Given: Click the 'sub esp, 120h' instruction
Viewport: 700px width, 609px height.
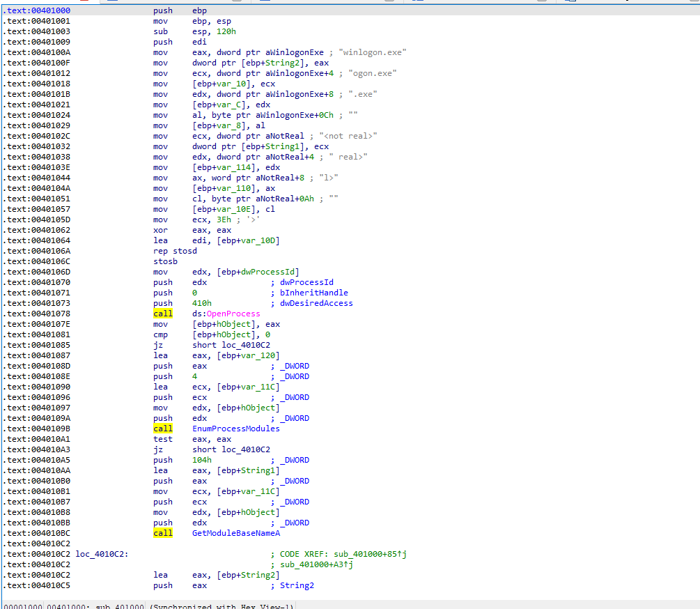Looking at the screenshot, I should click(194, 31).
